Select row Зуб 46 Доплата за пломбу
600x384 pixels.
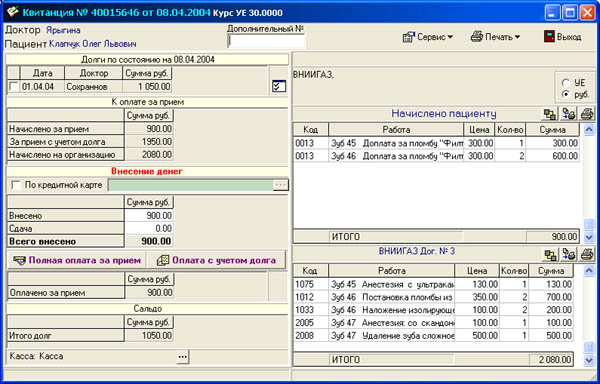437,156
